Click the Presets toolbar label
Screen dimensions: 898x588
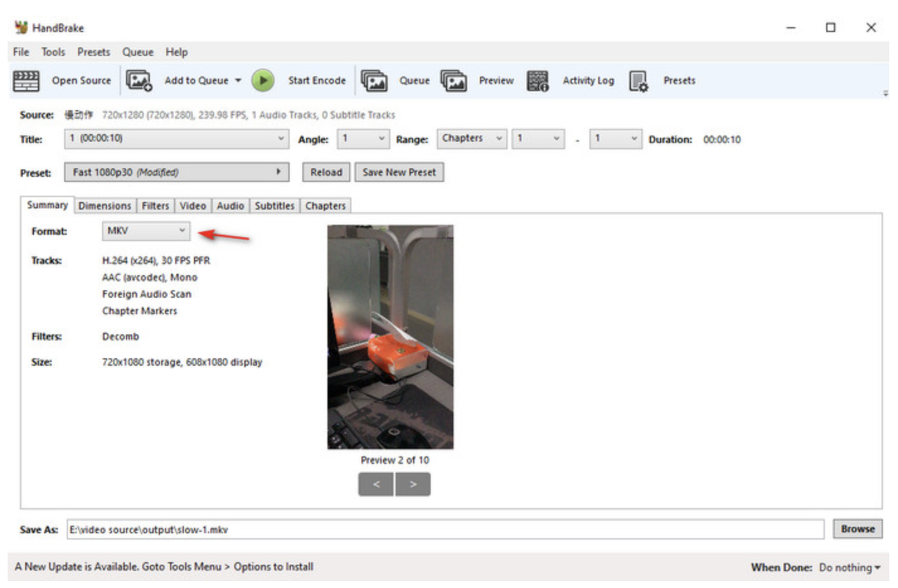[x=679, y=81]
